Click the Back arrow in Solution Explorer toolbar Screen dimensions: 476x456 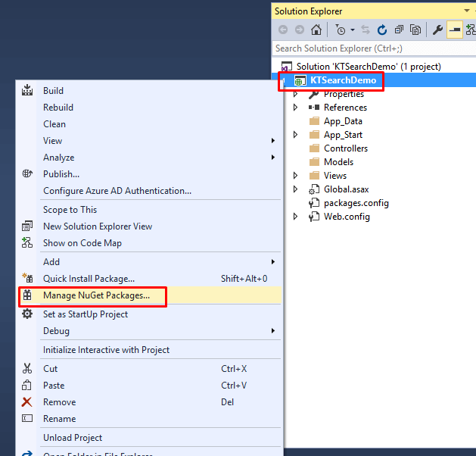(x=283, y=30)
